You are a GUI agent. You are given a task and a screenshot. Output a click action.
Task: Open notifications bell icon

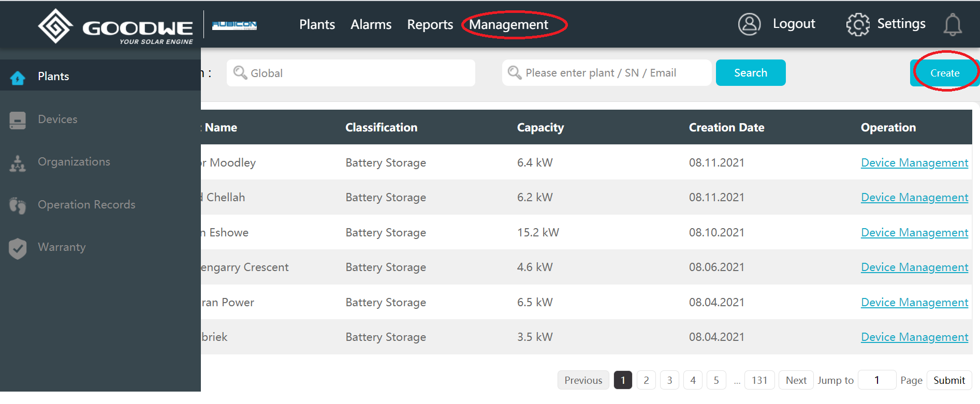click(x=952, y=25)
